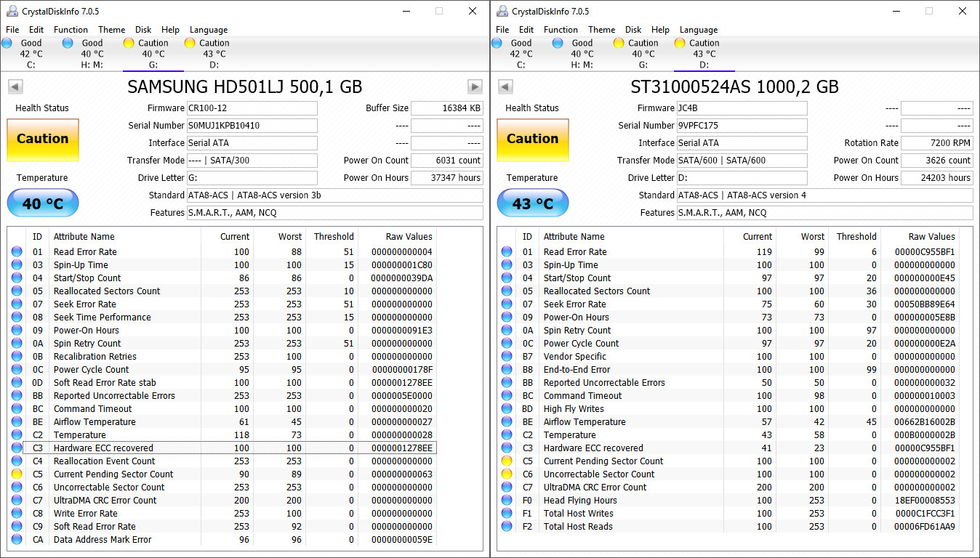Click the Power On Count field 3626 count
This screenshot has width=980, height=558.
937,161
